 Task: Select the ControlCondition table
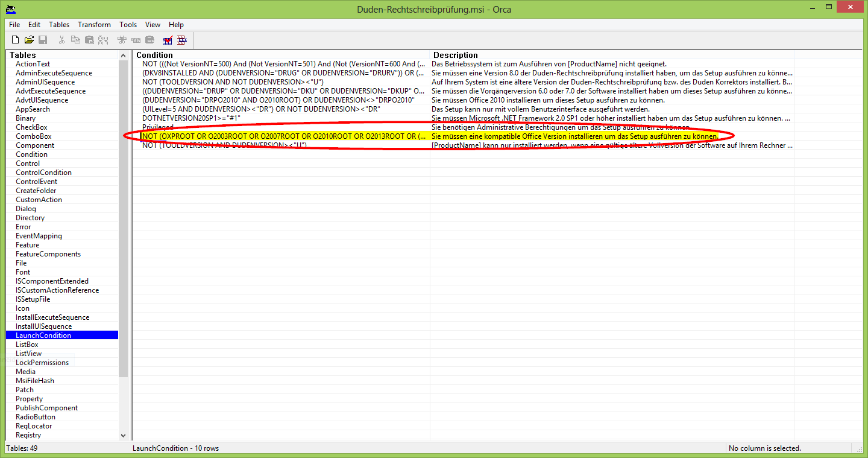[43, 173]
